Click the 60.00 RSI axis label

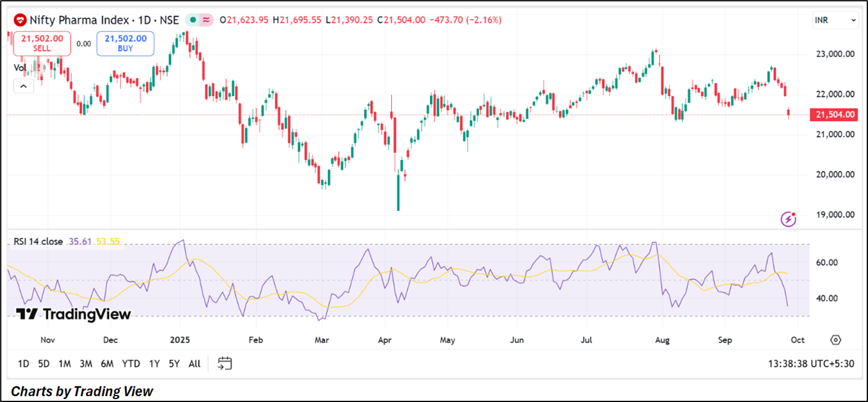click(827, 262)
